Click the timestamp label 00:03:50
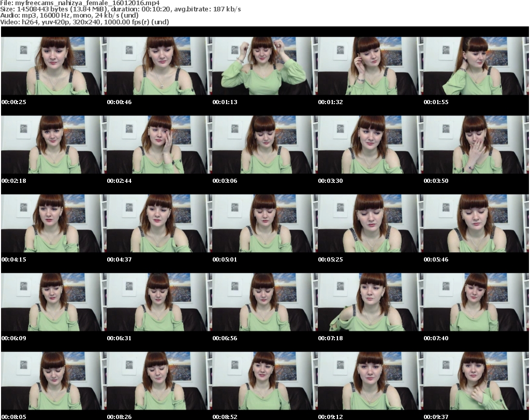 436,181
